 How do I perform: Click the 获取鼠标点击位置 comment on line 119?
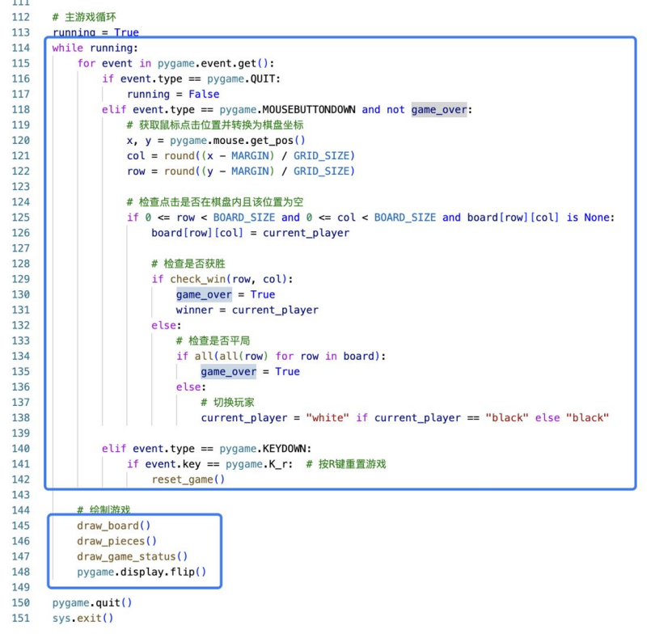(x=215, y=125)
